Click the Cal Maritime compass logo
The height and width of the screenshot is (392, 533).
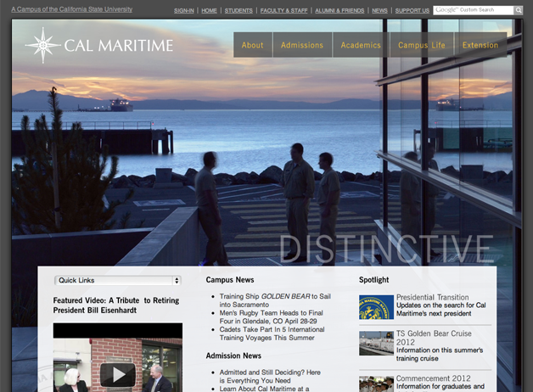click(x=43, y=45)
